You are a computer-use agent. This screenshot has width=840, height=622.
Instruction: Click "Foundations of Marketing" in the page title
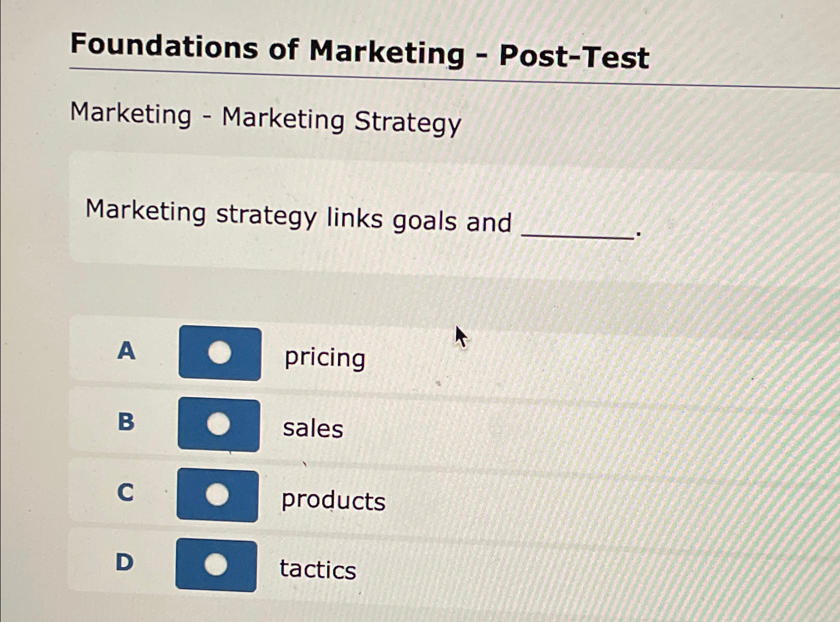[267, 50]
